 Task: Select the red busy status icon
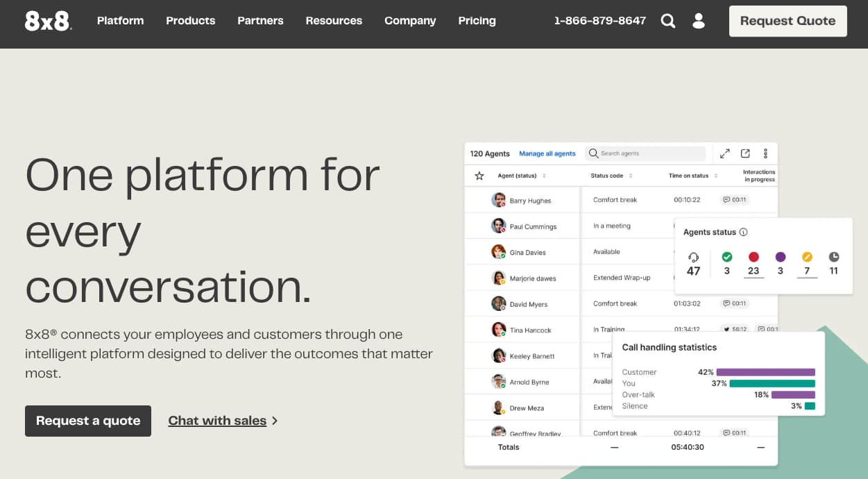tap(754, 257)
